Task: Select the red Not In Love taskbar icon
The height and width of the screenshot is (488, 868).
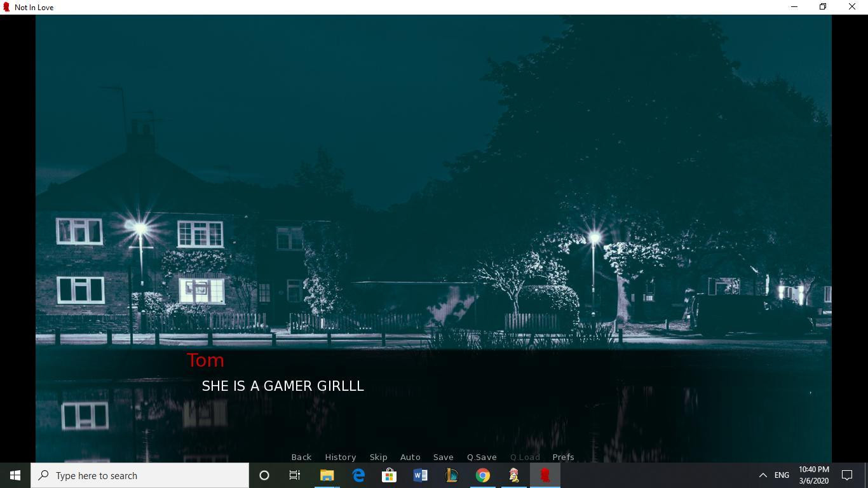Action: pyautogui.click(x=545, y=475)
